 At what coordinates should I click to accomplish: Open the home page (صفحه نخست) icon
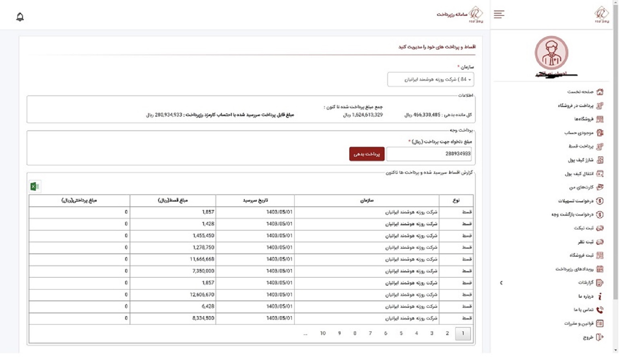pos(600,92)
